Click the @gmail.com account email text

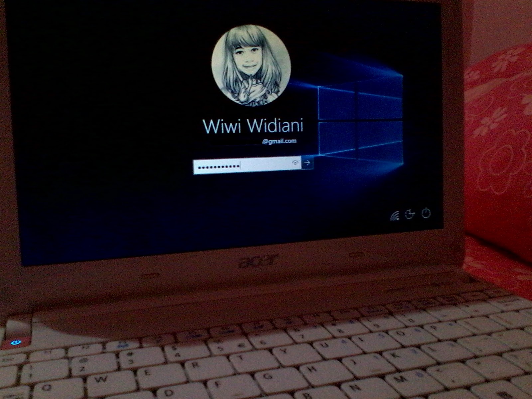279,141
